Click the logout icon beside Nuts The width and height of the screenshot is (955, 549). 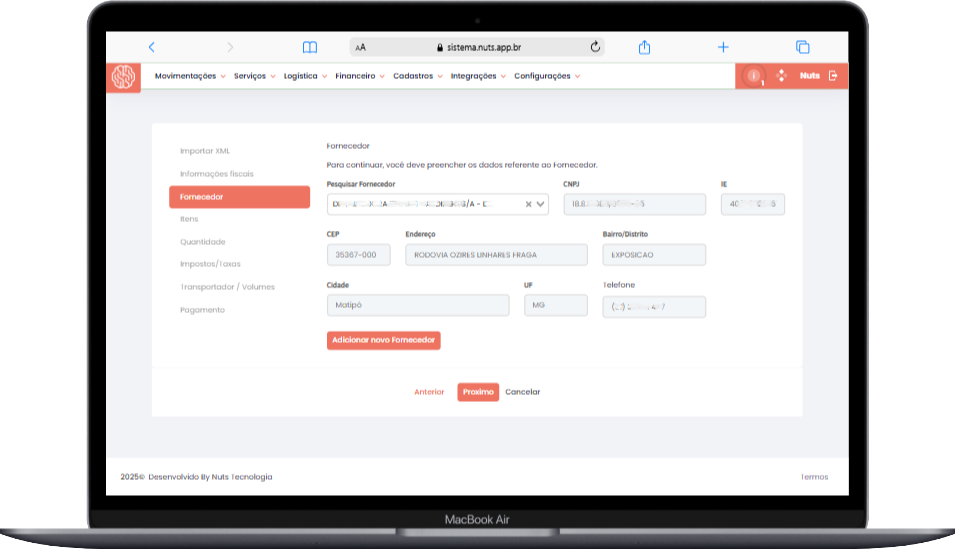833,76
